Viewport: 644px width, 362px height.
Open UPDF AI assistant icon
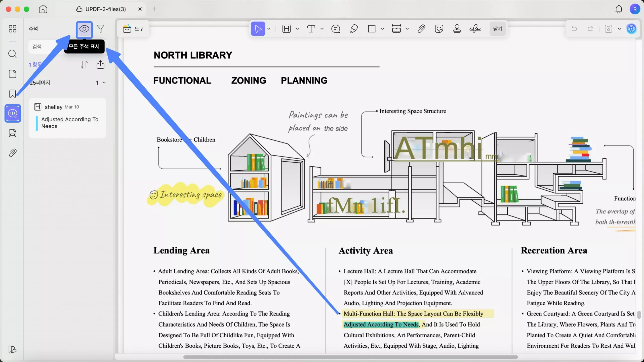pyautogui.click(x=631, y=29)
